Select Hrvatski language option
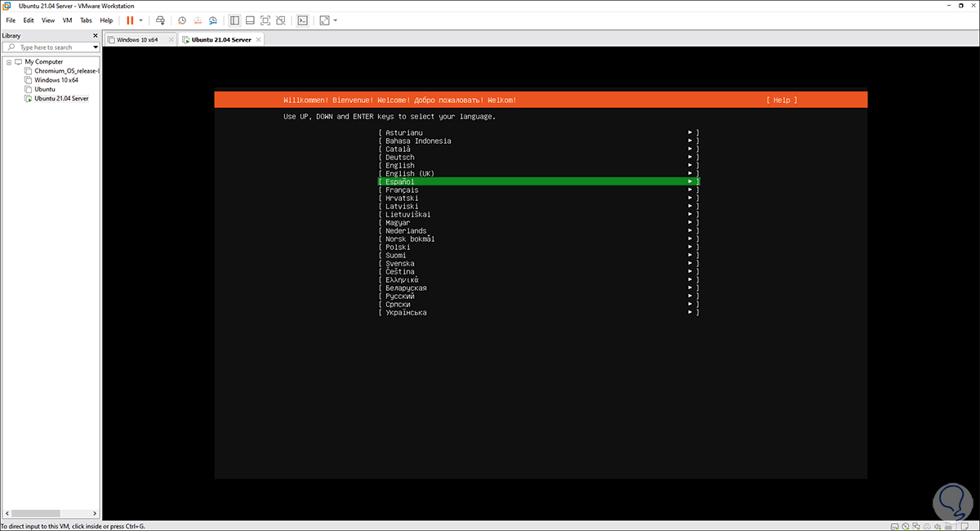Image resolution: width=980 pixels, height=531 pixels. pyautogui.click(x=539, y=198)
